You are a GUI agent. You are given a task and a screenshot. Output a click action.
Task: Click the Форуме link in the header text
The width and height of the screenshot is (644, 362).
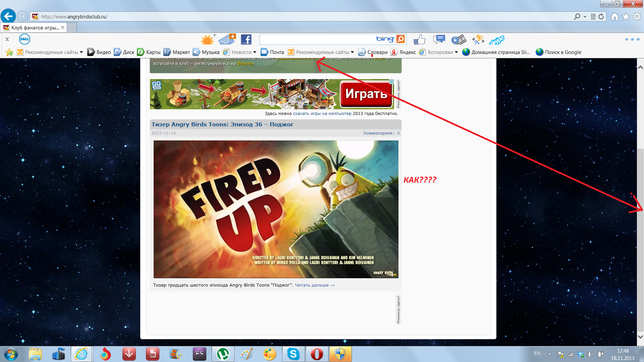(x=245, y=64)
